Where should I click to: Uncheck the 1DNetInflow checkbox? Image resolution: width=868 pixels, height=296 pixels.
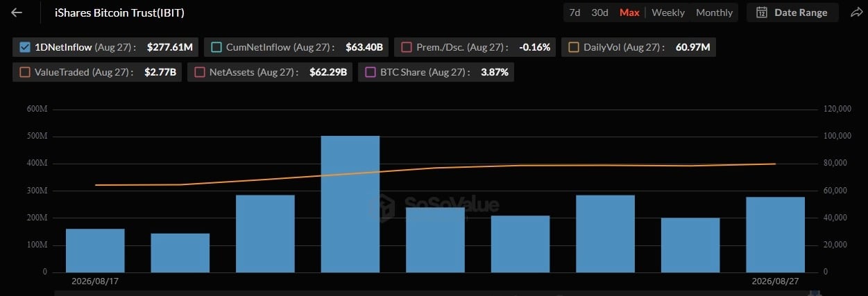click(25, 47)
